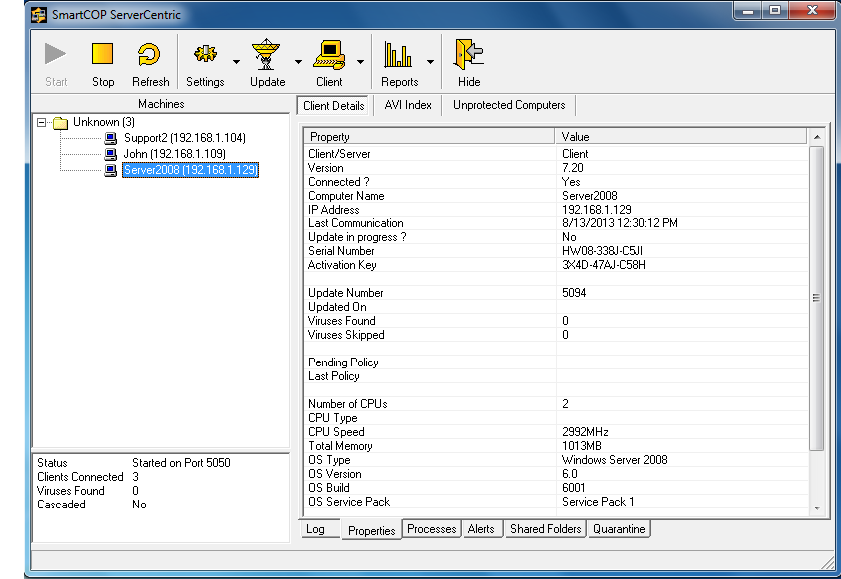Switch to the Client Details tab

tap(334, 106)
